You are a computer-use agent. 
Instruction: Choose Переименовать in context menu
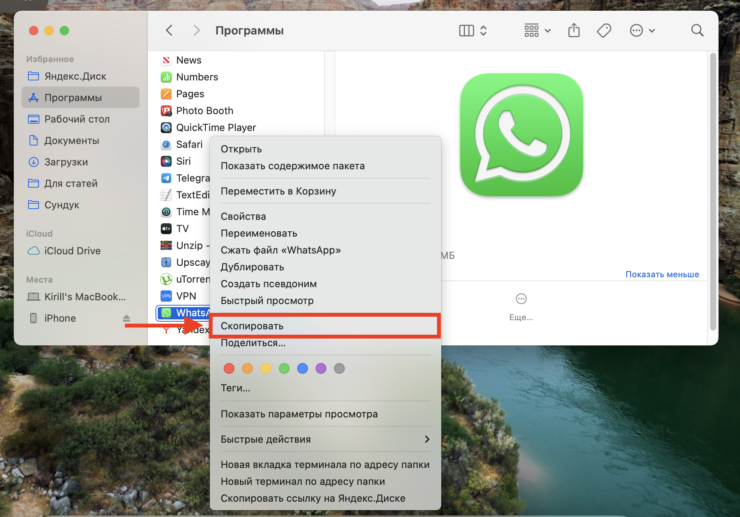click(325, 233)
